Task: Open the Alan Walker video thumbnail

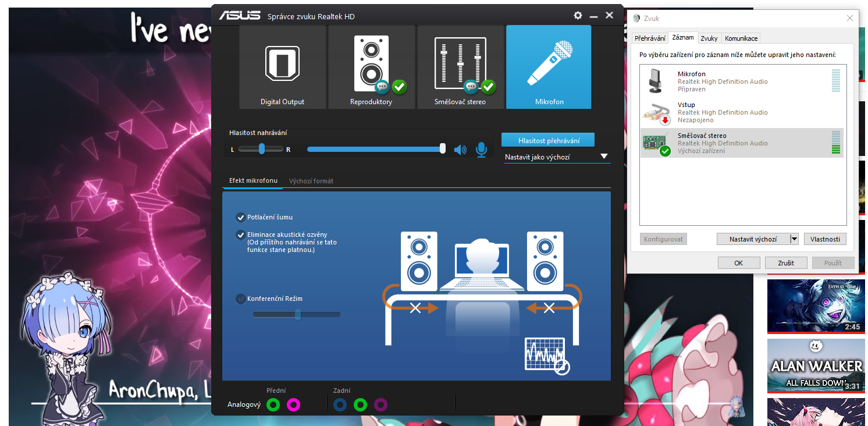Action: pos(816,365)
